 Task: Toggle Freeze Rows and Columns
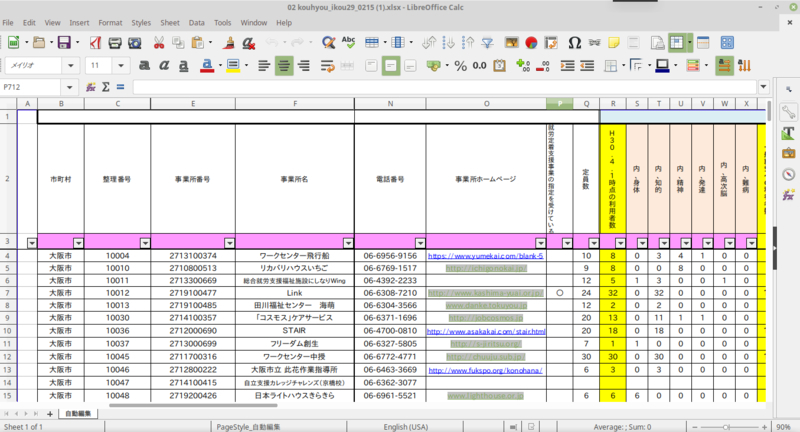[677, 43]
